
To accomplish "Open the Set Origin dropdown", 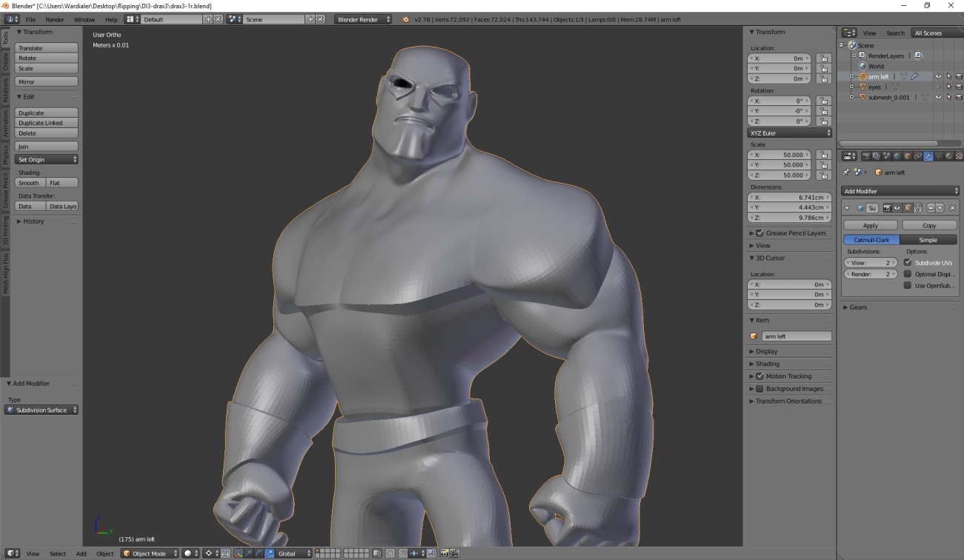I will [46, 159].
